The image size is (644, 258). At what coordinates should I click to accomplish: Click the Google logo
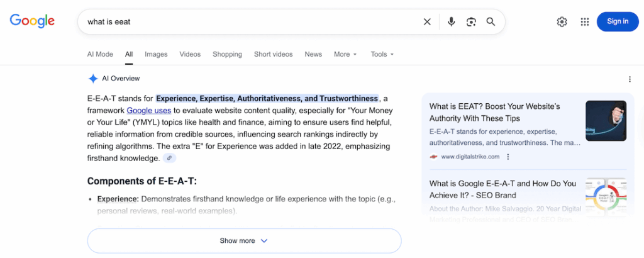tap(32, 21)
